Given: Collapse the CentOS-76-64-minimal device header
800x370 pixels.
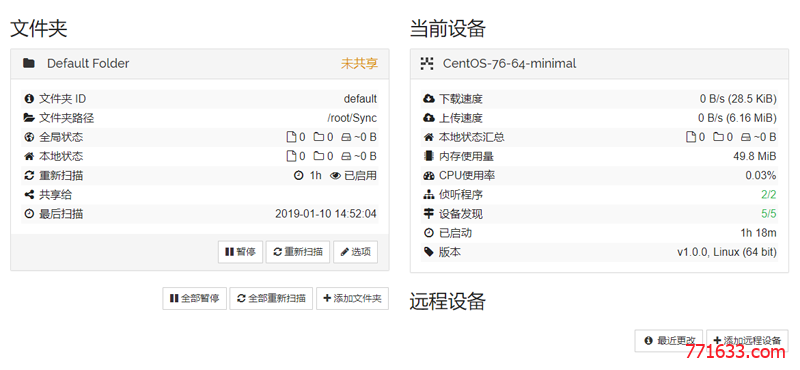Looking at the screenshot, I should pos(599,64).
